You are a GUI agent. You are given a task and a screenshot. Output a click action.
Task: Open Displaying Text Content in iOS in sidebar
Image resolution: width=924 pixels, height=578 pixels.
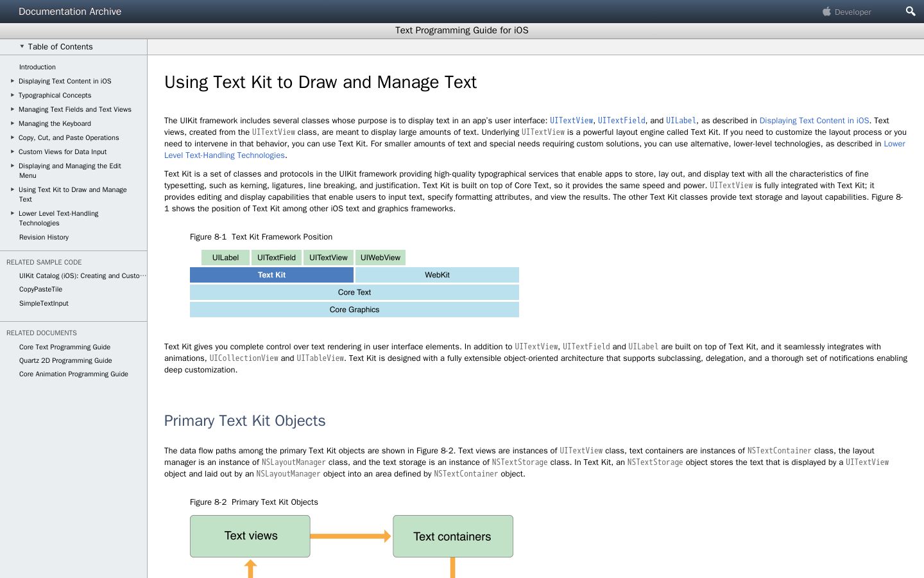pyautogui.click(x=65, y=81)
